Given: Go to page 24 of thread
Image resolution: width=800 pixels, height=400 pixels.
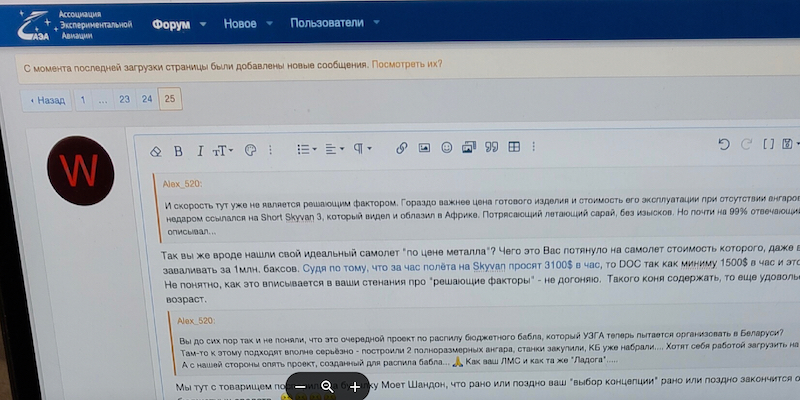Looking at the screenshot, I should click(147, 100).
